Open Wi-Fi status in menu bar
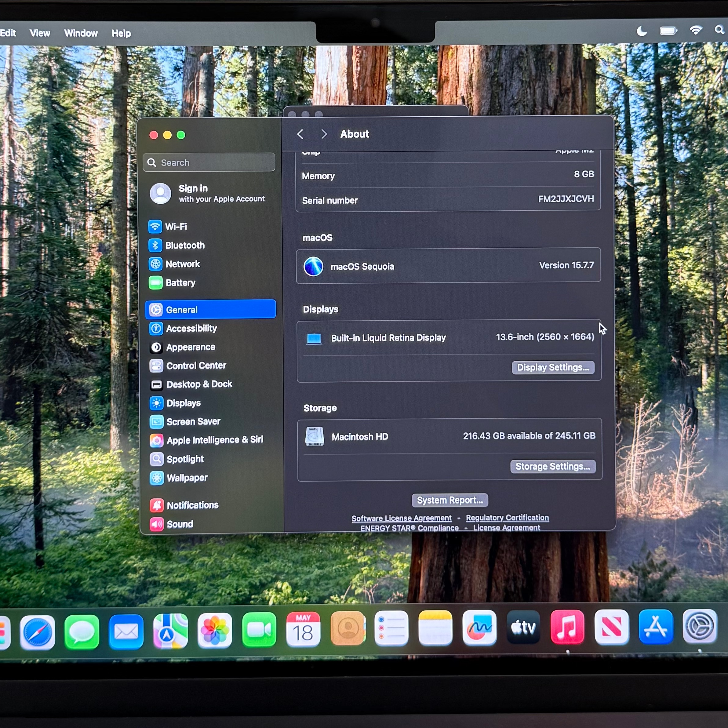Screen dimensions: 728x728 tap(696, 30)
